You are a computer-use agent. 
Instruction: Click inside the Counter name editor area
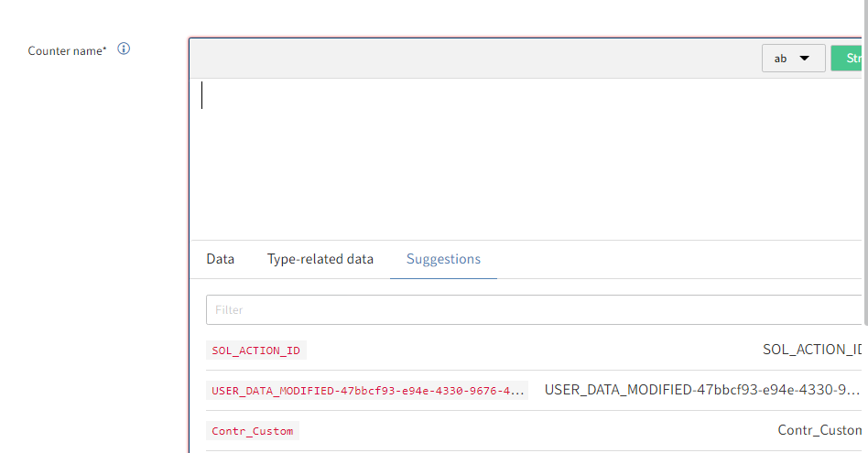click(522, 156)
